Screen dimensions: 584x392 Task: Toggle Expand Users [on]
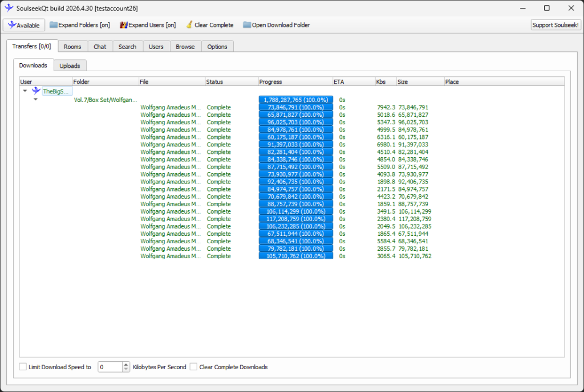click(x=148, y=25)
